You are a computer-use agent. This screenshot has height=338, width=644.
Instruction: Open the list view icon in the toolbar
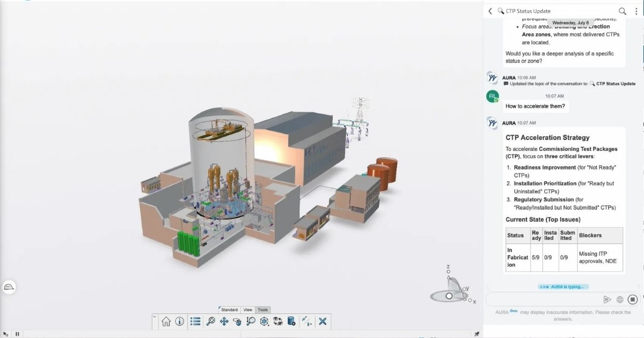[x=195, y=321]
